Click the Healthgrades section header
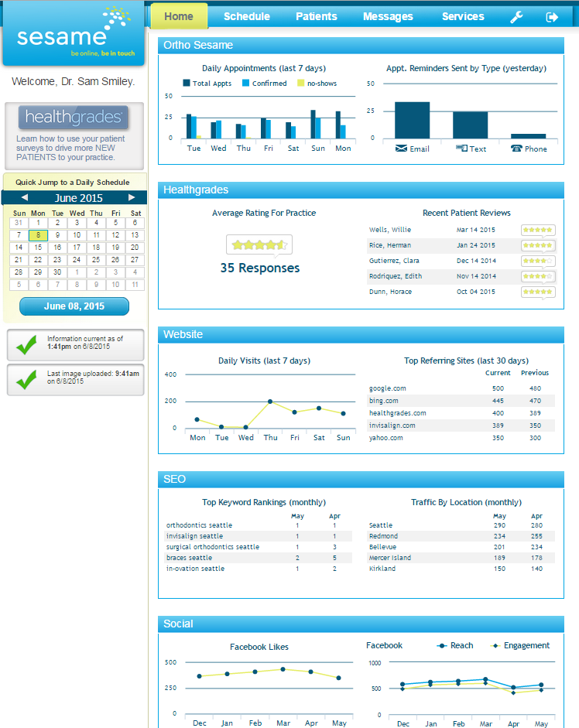579x728 pixels. pos(361,190)
